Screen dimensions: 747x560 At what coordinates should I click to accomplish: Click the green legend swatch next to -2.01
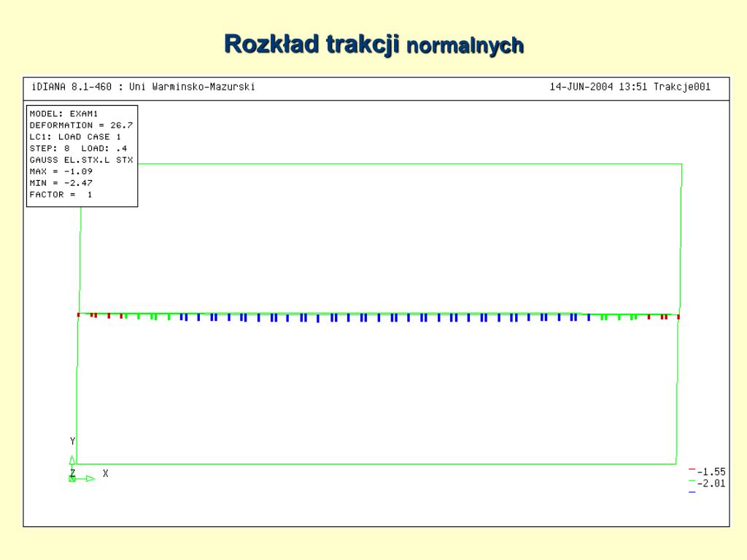692,481
